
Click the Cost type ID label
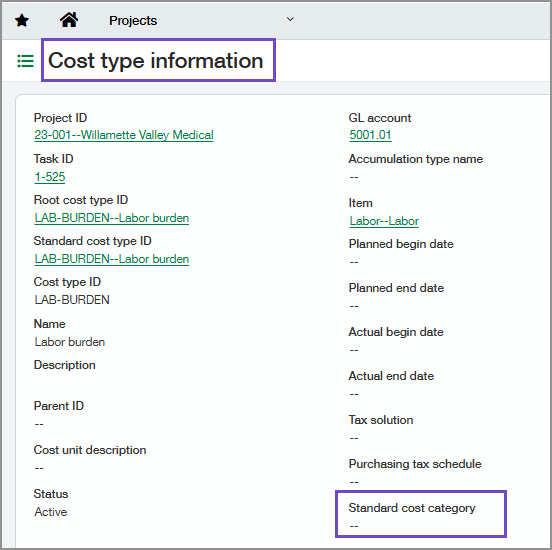[x=67, y=282]
